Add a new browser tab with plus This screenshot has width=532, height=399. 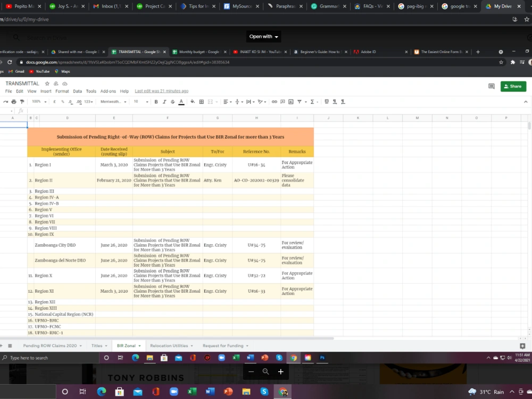point(478,52)
